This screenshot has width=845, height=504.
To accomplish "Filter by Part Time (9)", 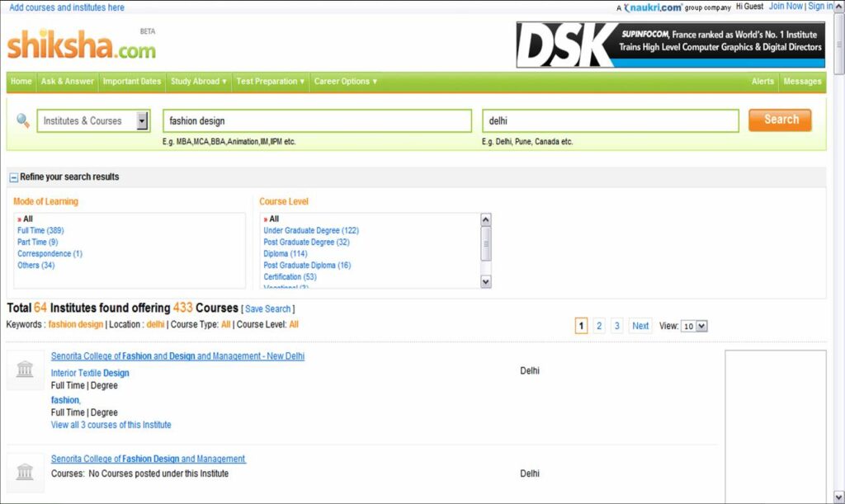I will pyautogui.click(x=38, y=243).
